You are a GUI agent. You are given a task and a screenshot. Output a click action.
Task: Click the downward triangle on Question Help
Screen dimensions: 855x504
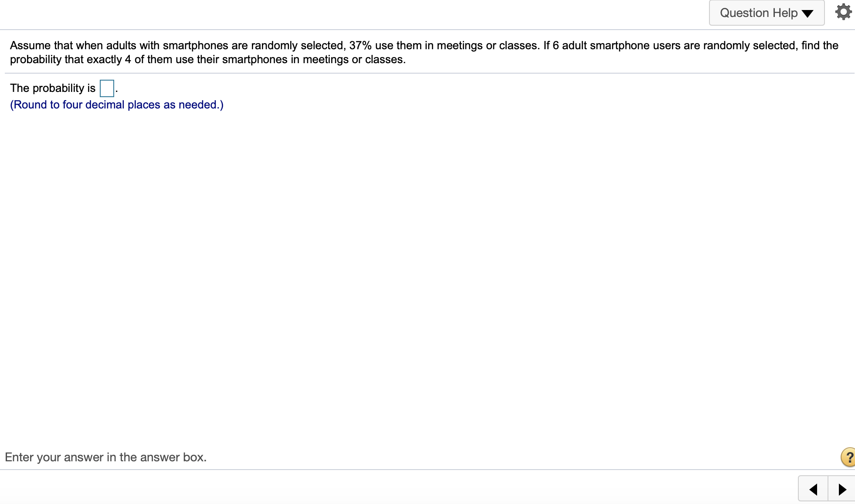pyautogui.click(x=807, y=13)
